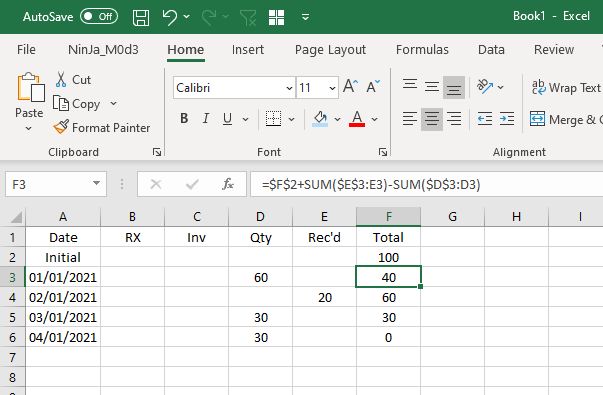Screen dimensions: 603x395
Task: Toggle Underline formatting
Action: [227, 118]
